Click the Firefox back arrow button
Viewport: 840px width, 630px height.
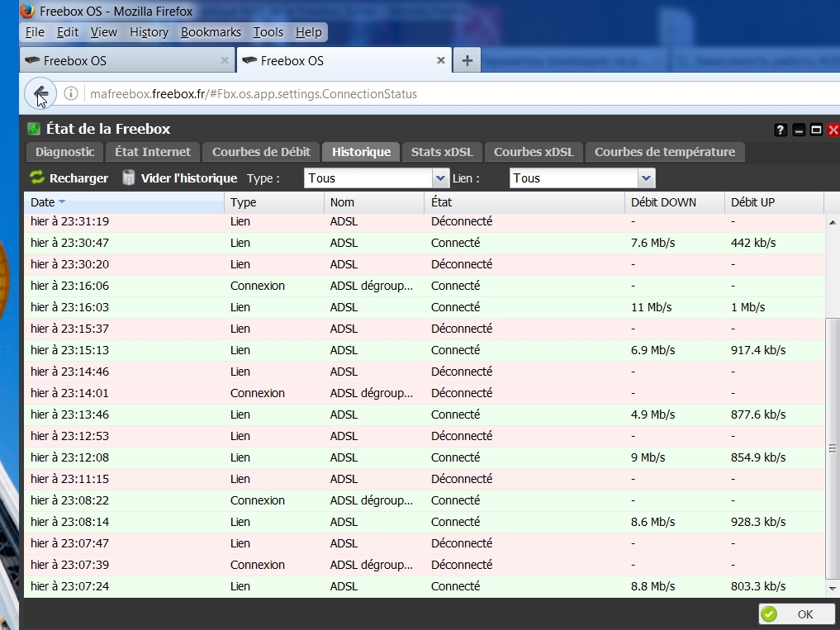coord(40,94)
